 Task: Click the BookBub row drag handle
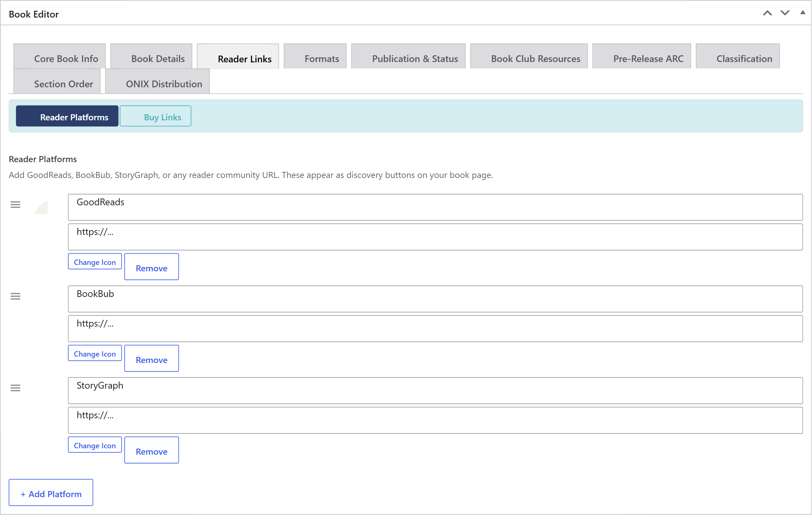15,297
